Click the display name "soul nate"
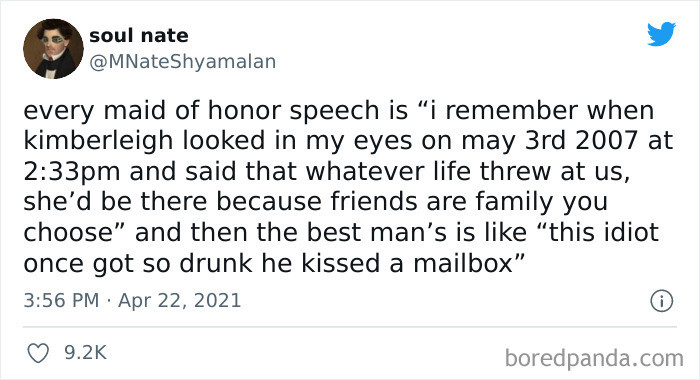This screenshot has height=380, width=700. [x=138, y=35]
